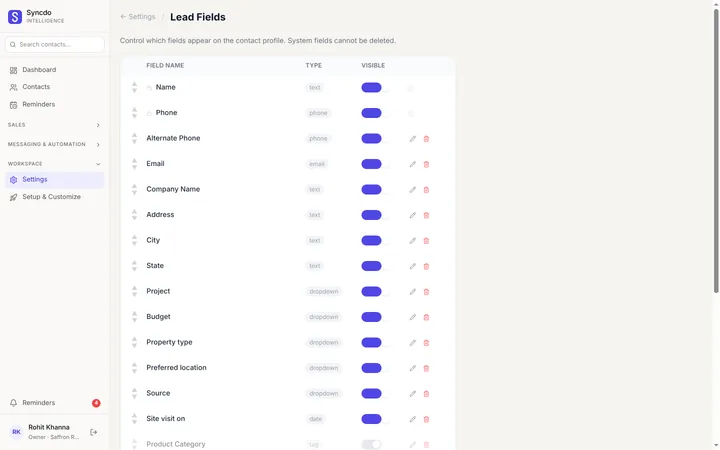The width and height of the screenshot is (720, 450).
Task: Delete the Preferred location field
Action: pyautogui.click(x=426, y=368)
